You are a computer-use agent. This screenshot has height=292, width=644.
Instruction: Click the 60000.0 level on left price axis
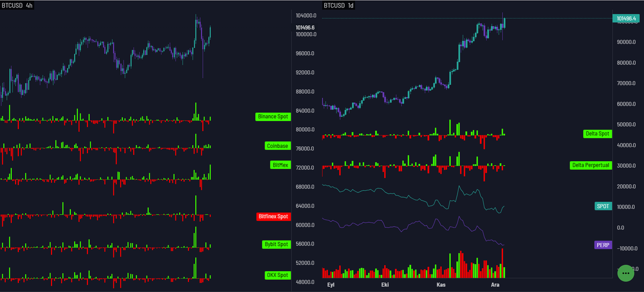(x=306, y=226)
